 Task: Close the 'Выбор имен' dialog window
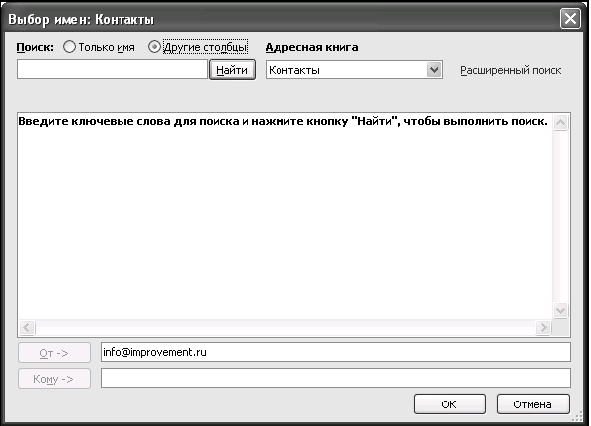click(570, 18)
